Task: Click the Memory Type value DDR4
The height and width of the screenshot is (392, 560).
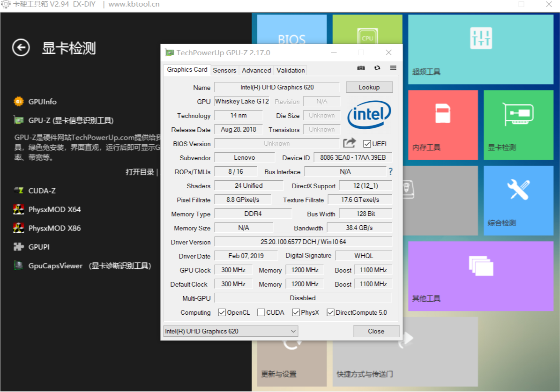Action: click(253, 214)
